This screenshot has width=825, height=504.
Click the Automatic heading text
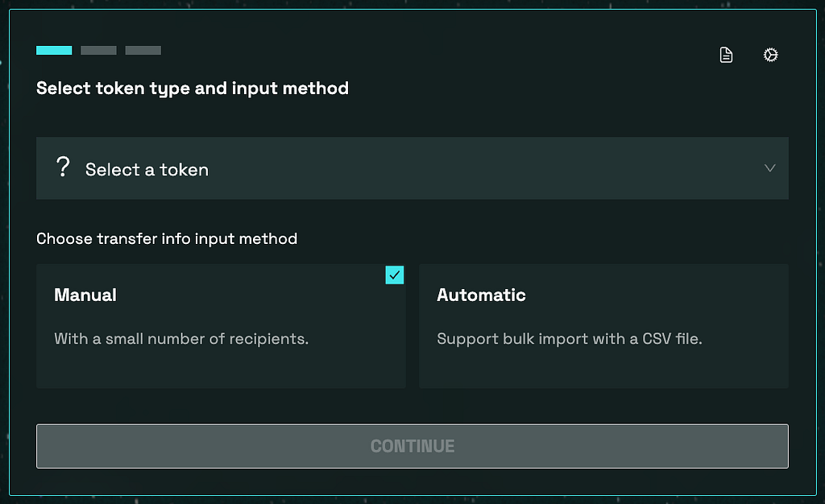tap(481, 295)
